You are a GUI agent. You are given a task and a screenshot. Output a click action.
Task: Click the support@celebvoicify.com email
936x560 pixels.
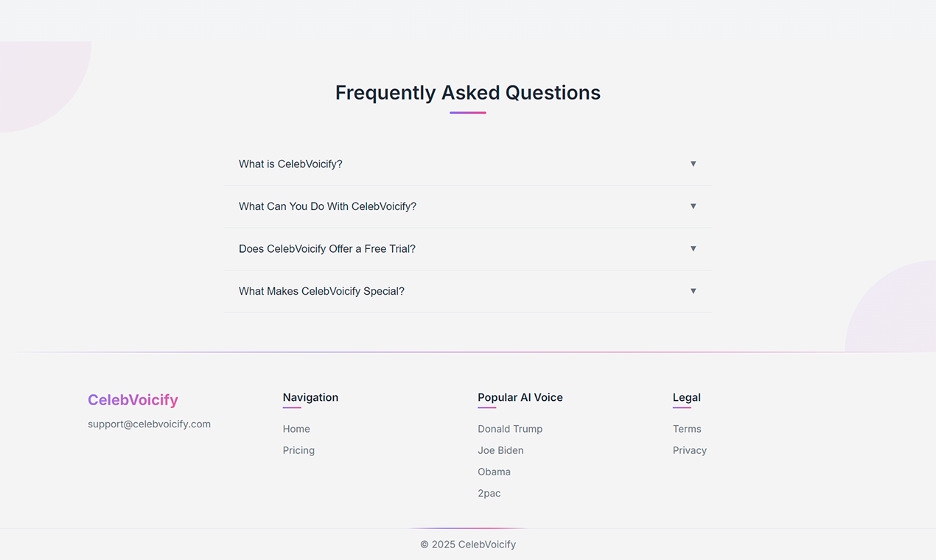click(x=149, y=424)
